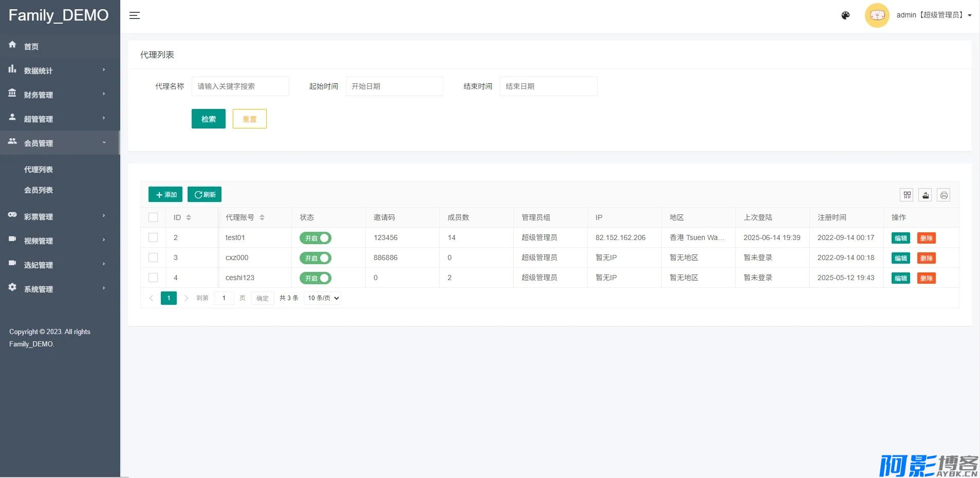Toggle the status switch for test01
This screenshot has height=478, width=980.
pos(315,238)
